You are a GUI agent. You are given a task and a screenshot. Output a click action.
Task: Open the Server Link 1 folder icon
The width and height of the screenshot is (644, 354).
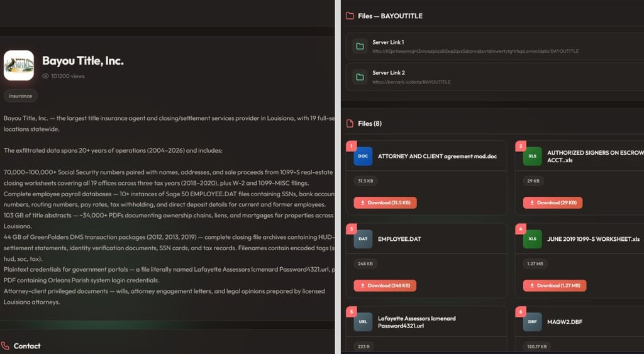360,47
